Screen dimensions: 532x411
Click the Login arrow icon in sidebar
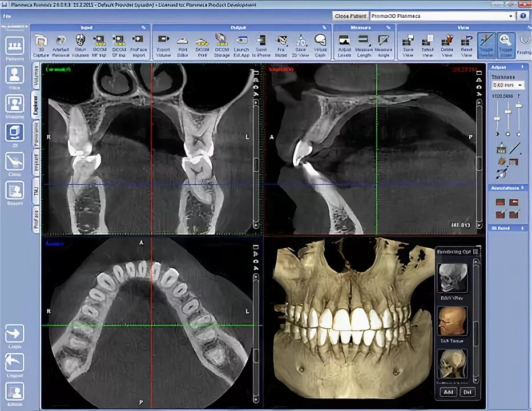[15, 333]
